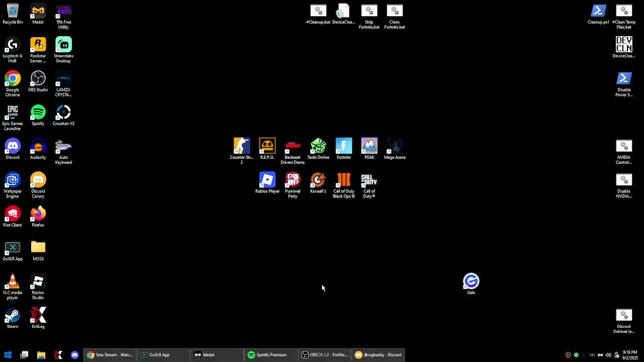Switch to GoXLR App in taskbar
644x362 pixels.
click(164, 355)
